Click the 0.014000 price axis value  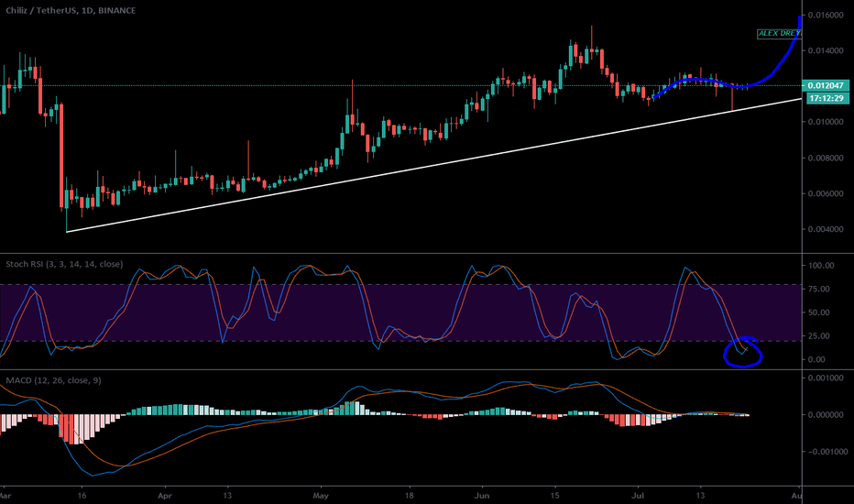click(826, 50)
